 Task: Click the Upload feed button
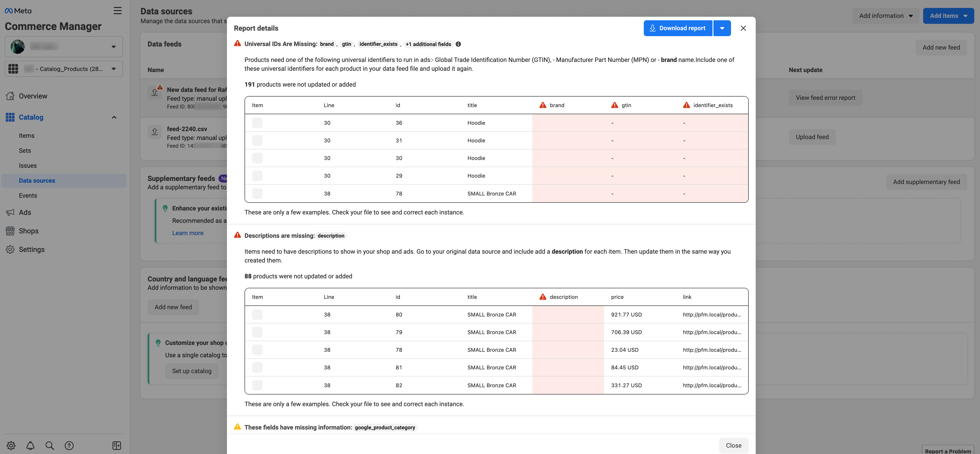812,137
